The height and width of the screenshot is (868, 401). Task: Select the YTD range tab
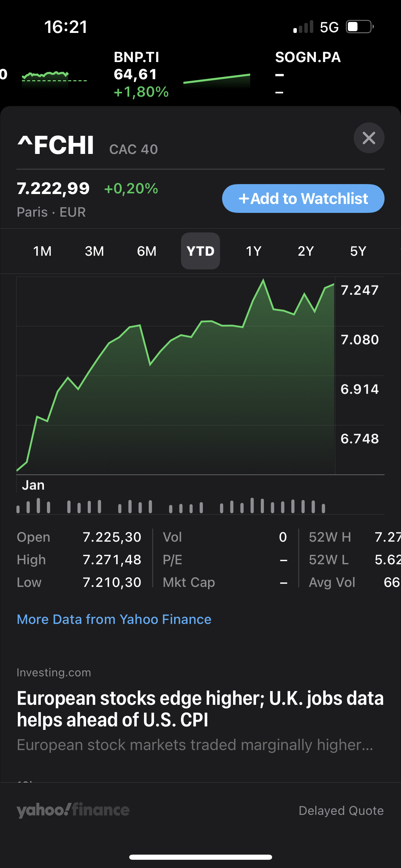coord(200,251)
